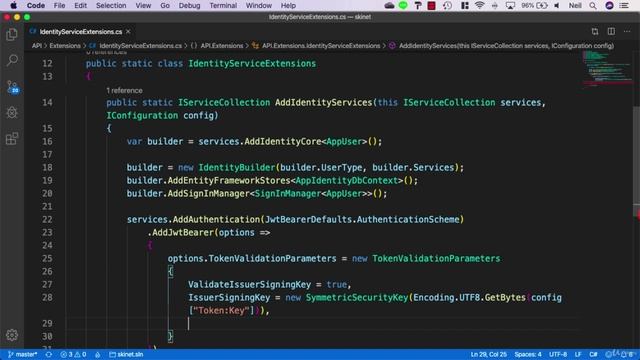Split the editor to the right
This screenshot has height=360, width=640.
click(x=611, y=31)
